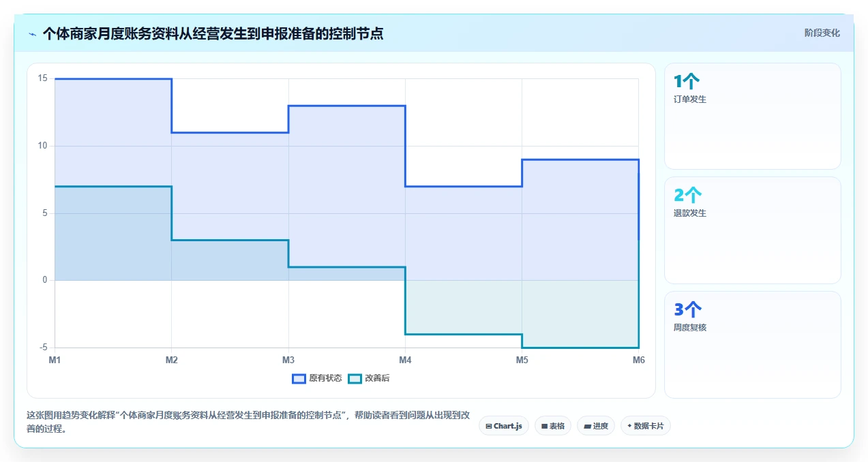The image size is (868, 462).
Task: Click the M4 axis label
Action: tap(405, 359)
